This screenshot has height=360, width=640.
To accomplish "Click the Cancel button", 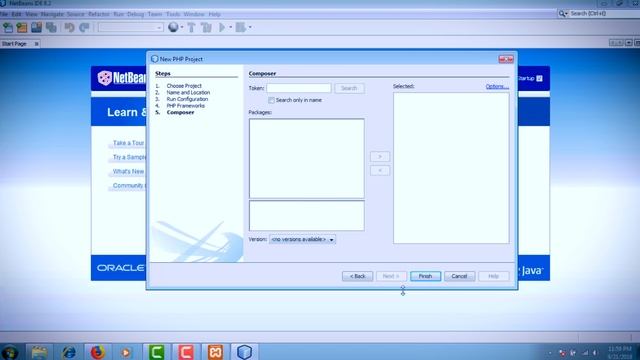I will (459, 276).
